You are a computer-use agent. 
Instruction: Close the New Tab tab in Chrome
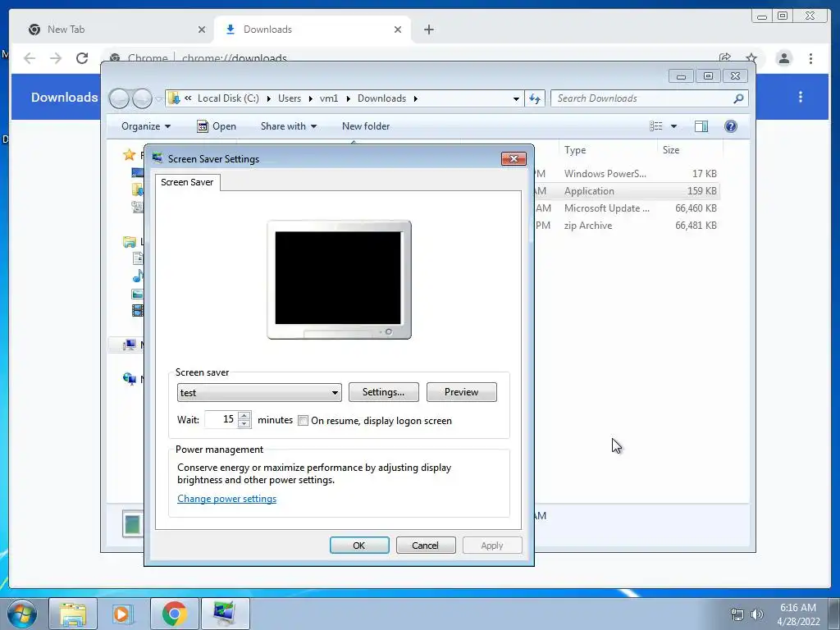coord(202,30)
